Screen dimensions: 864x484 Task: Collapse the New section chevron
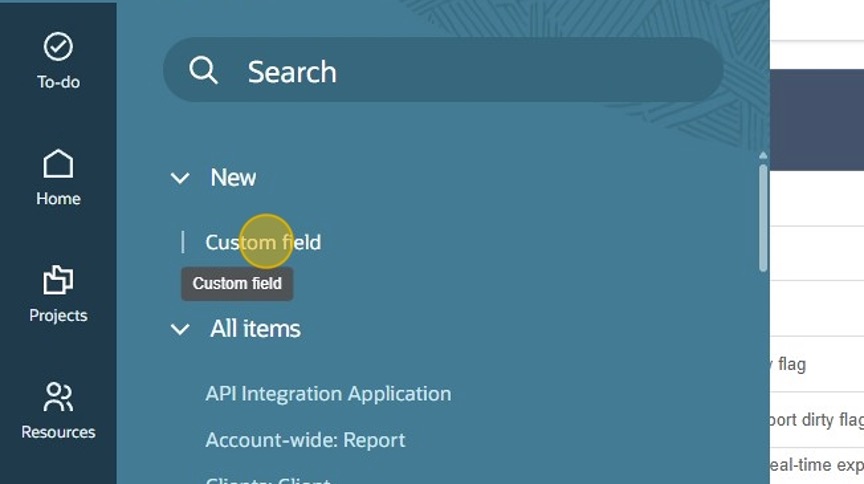(x=180, y=178)
